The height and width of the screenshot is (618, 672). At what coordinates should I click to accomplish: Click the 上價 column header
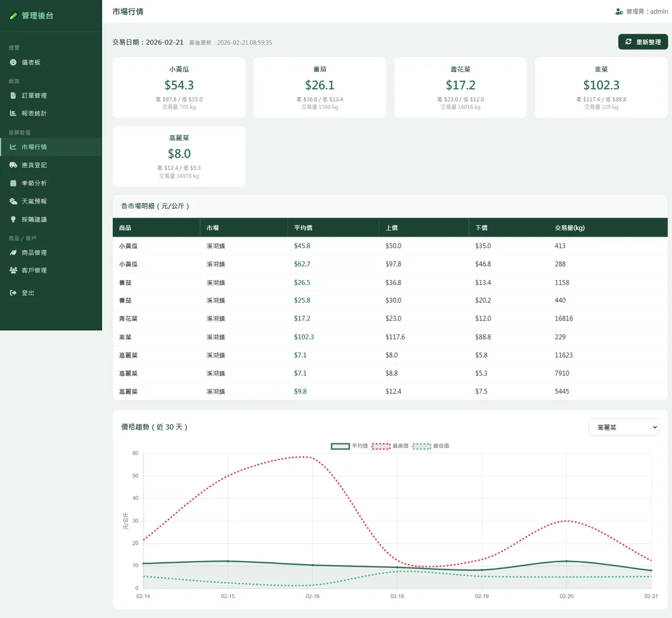pyautogui.click(x=424, y=228)
